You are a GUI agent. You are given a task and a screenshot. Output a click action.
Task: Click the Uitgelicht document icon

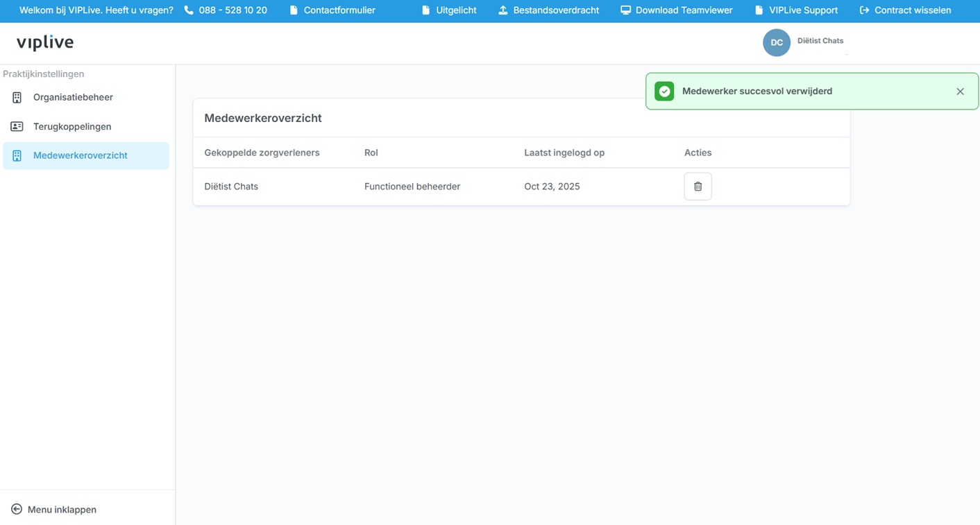pyautogui.click(x=426, y=10)
